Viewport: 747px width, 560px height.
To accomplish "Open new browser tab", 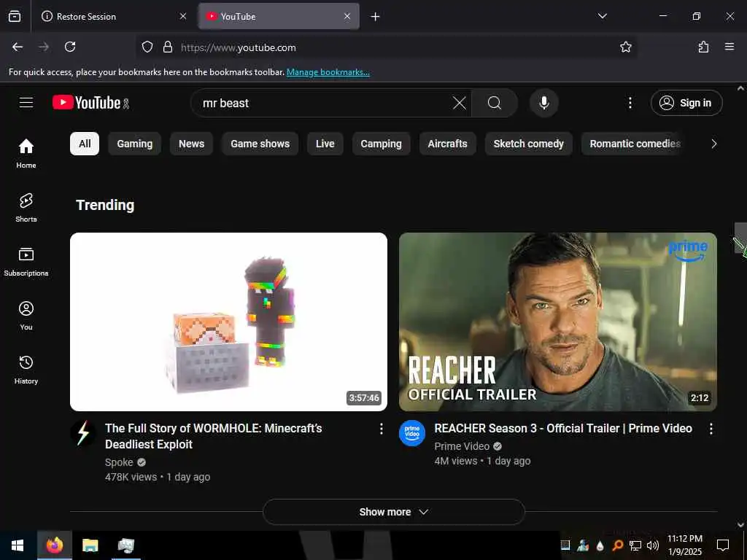I will click(376, 17).
